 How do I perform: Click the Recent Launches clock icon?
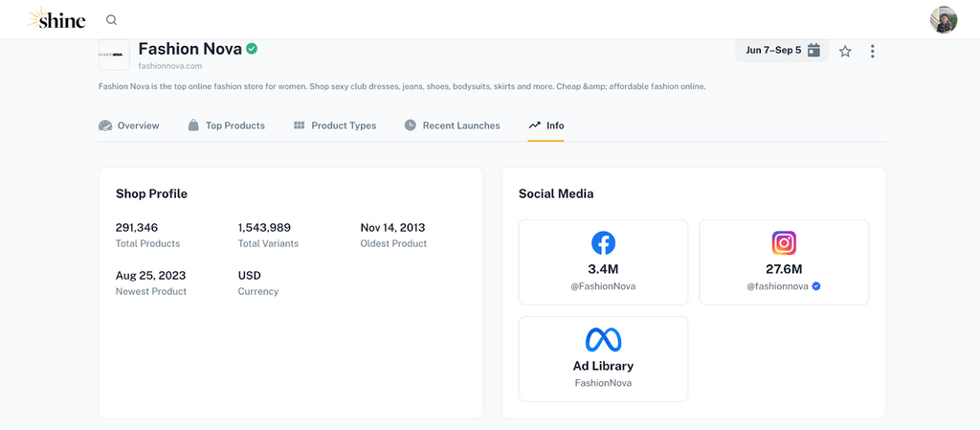(x=410, y=125)
